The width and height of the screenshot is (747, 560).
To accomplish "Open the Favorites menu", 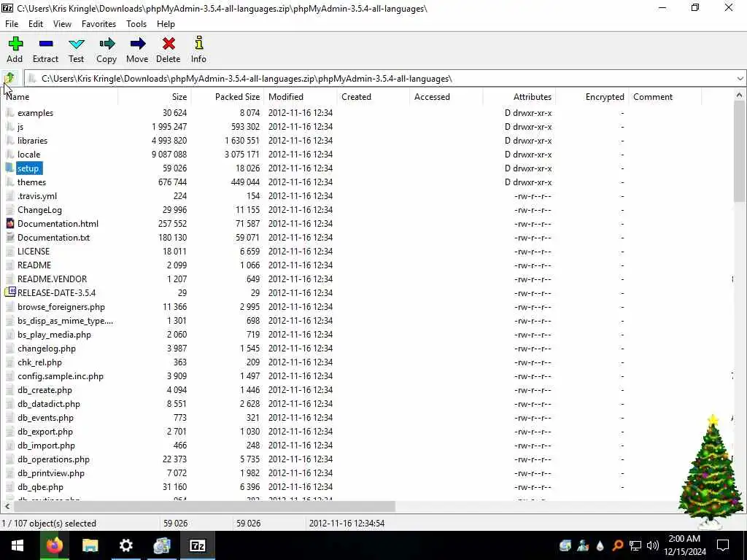I will [x=98, y=24].
